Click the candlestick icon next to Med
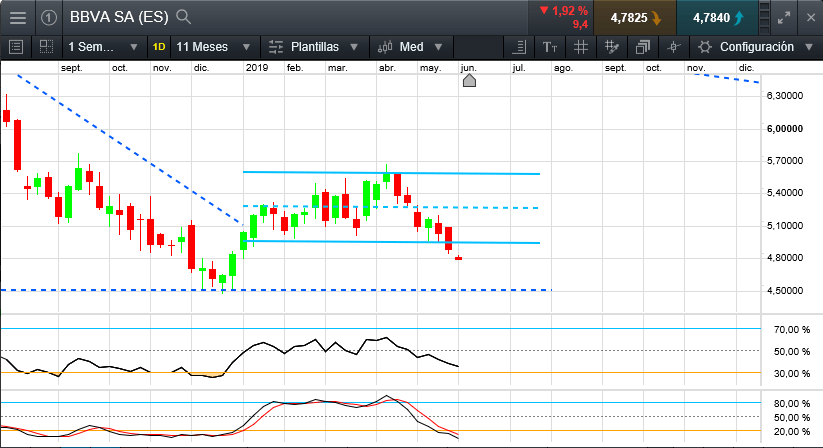Viewport: 823px width, 448px height. (x=385, y=47)
